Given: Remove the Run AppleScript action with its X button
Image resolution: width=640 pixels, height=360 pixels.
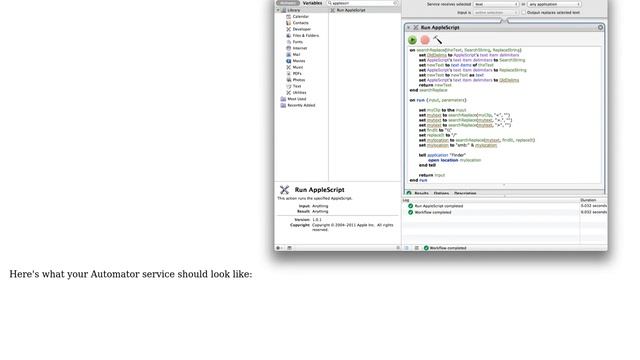Looking at the screenshot, I should click(x=600, y=27).
